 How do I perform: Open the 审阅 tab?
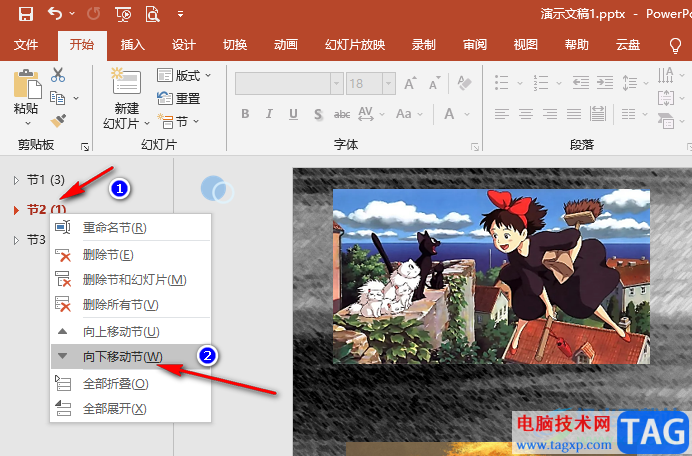coord(475,45)
